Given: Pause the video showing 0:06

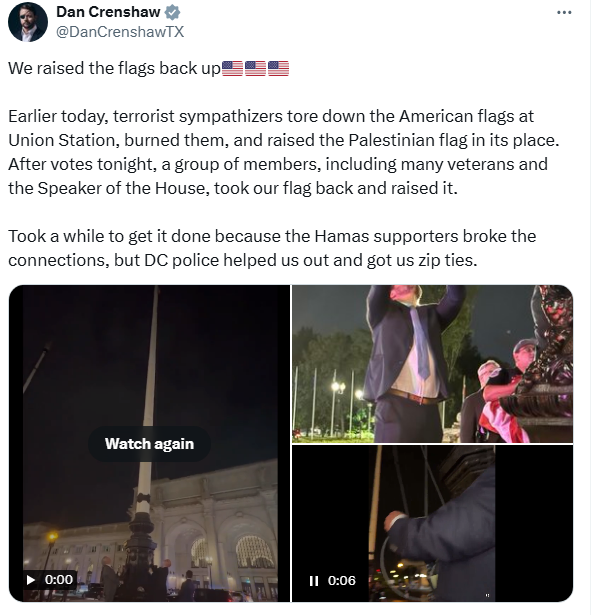Looking at the screenshot, I should (x=314, y=580).
